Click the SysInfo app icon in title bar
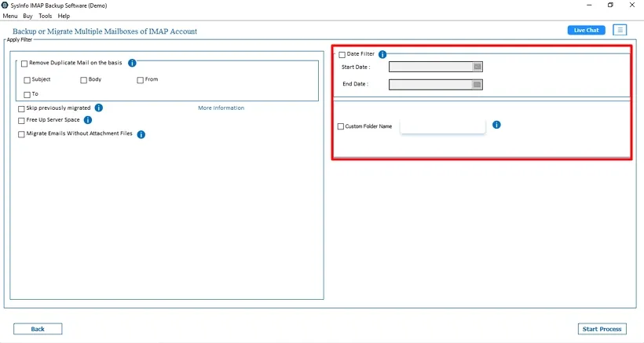This screenshot has height=343, width=644. click(x=5, y=5)
